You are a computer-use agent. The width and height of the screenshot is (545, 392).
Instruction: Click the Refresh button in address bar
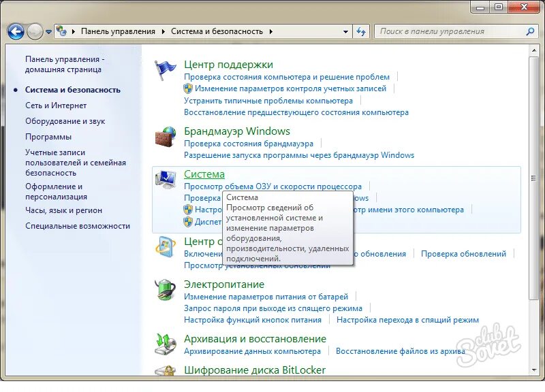tap(362, 31)
